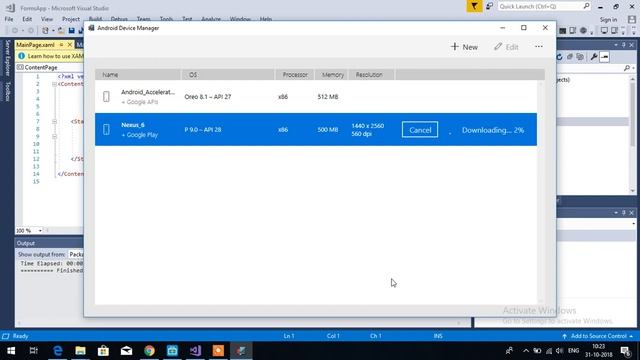Click the info icon in the yellow bar

[21, 56]
